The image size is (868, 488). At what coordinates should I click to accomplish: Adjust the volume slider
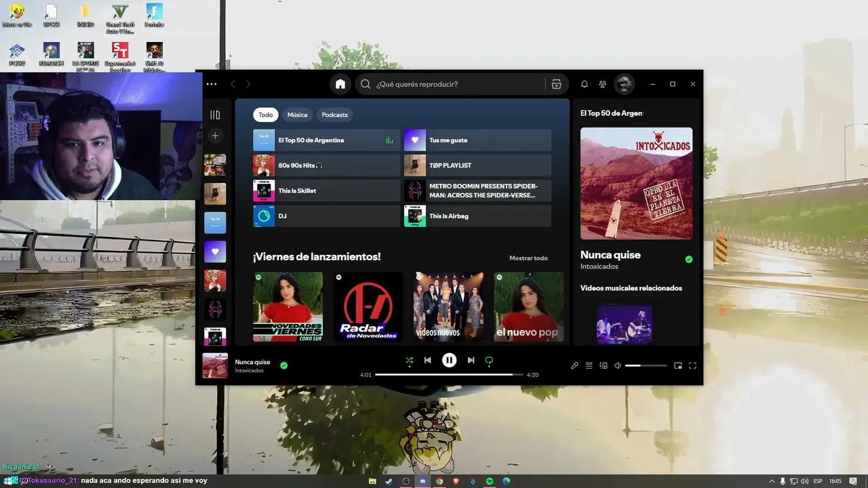point(646,366)
